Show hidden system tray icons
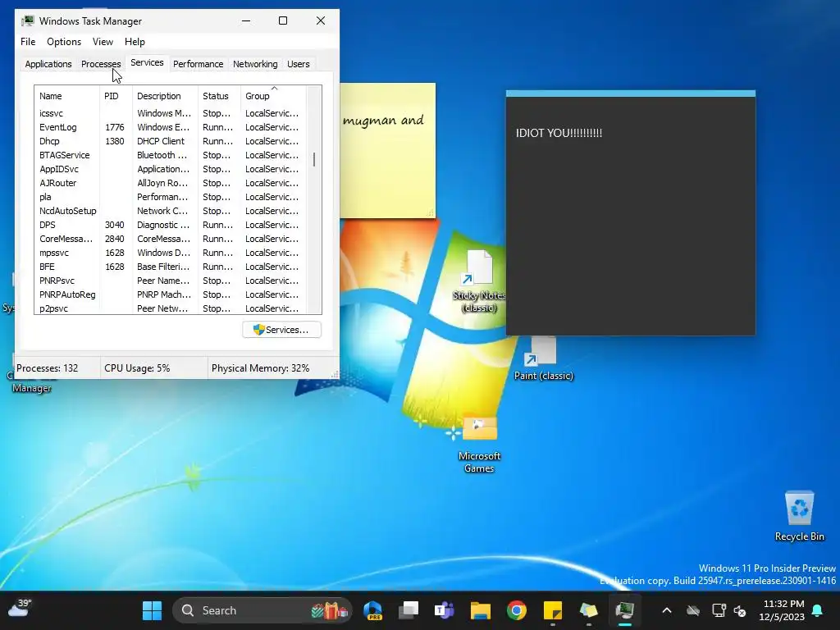The width and height of the screenshot is (840, 630). pyautogui.click(x=666, y=610)
